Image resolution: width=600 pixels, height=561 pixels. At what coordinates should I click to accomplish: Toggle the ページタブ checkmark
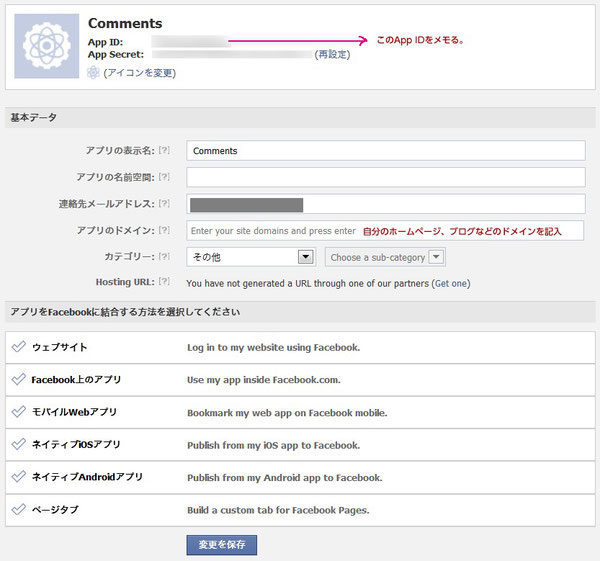pyautogui.click(x=18, y=509)
